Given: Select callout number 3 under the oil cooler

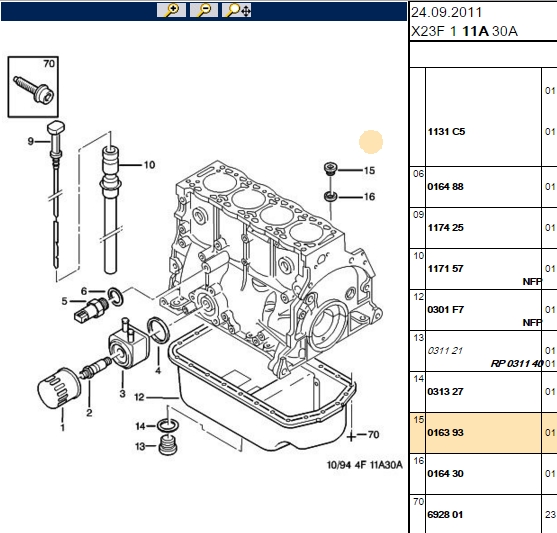Looking at the screenshot, I should click(123, 393).
